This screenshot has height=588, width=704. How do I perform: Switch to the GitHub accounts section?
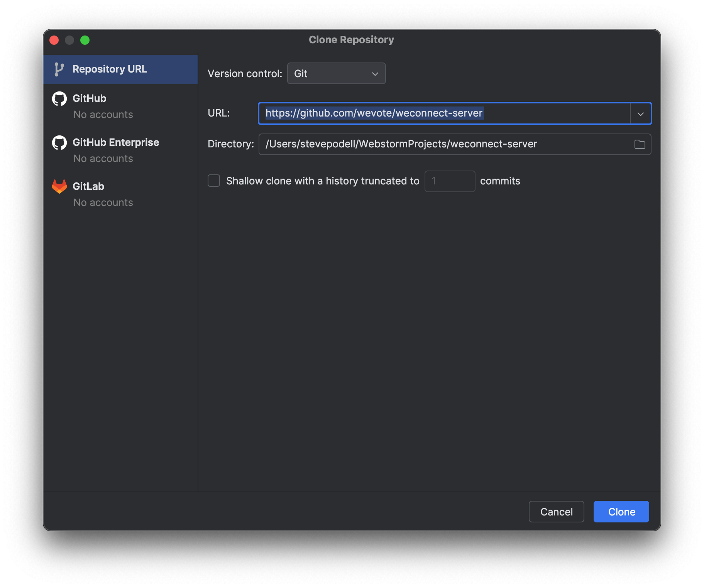coord(121,106)
